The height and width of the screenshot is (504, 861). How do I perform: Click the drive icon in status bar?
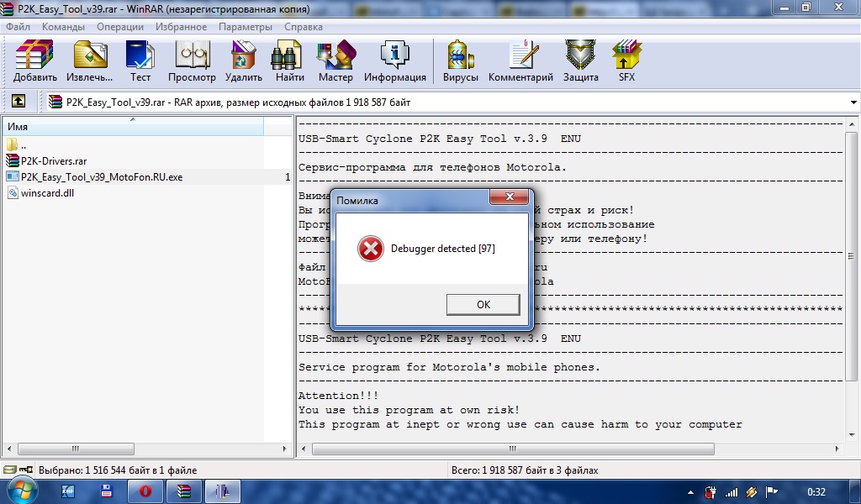[10, 470]
